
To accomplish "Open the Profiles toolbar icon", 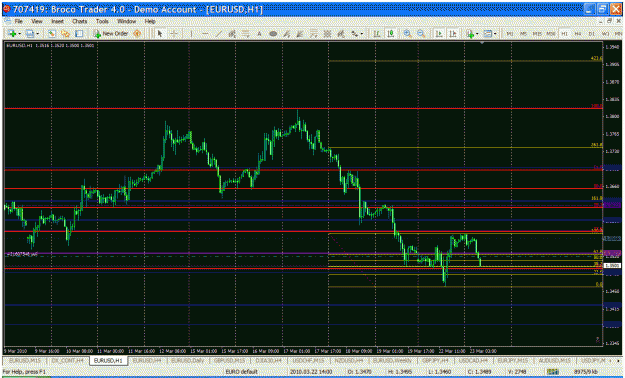I will (x=29, y=34).
